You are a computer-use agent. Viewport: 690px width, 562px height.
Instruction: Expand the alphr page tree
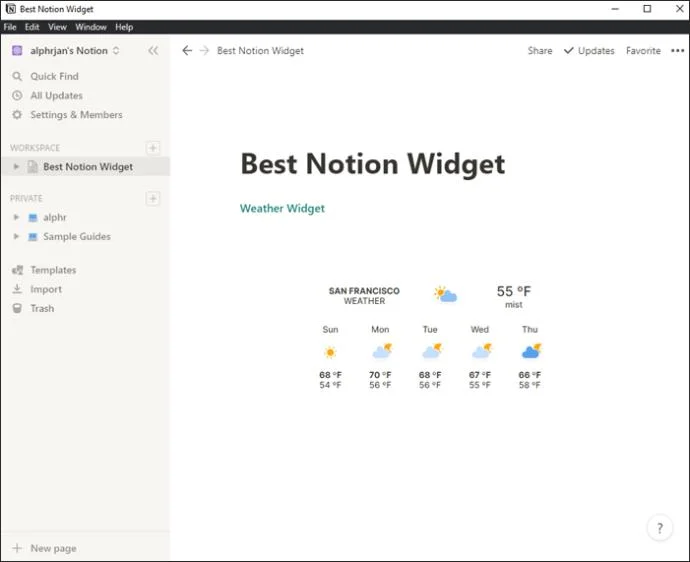[16, 217]
